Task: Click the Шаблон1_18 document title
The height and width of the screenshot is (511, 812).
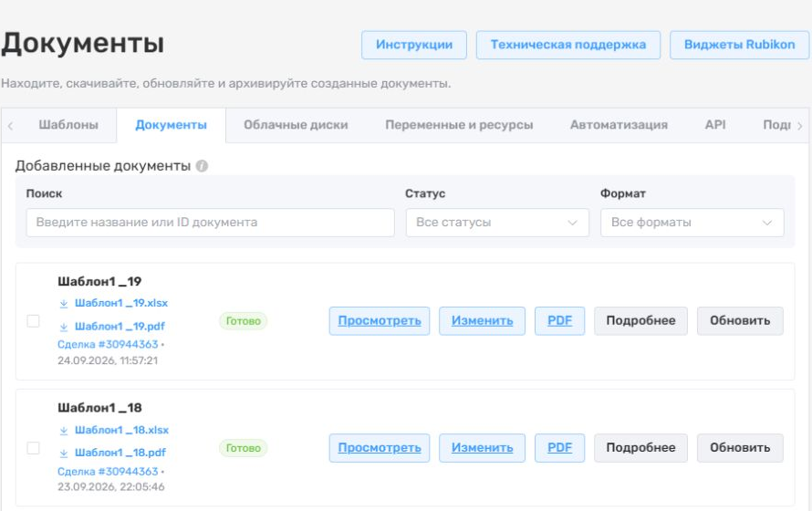Action: tap(99, 408)
